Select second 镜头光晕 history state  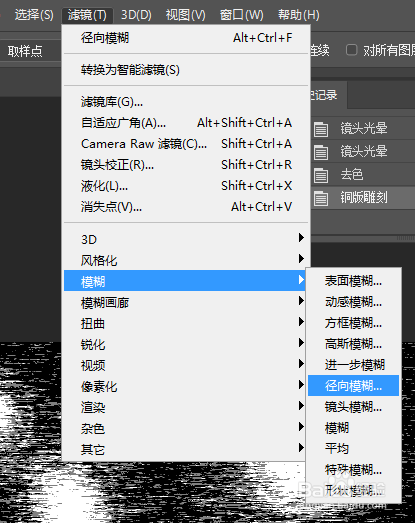(363, 151)
